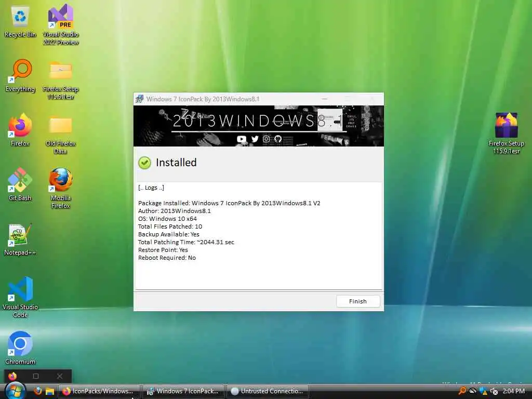The image size is (532, 399).
Task: Open the GitHub icon in banner
Action: pyautogui.click(x=278, y=139)
